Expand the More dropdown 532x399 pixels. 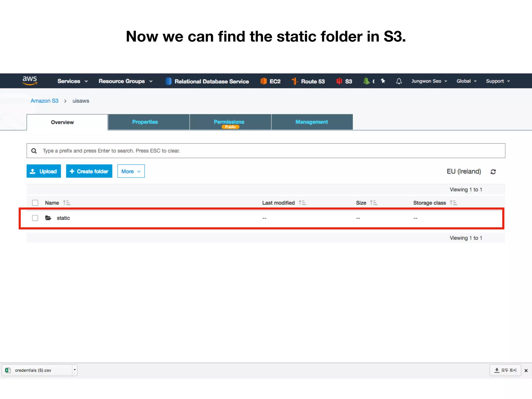(131, 171)
